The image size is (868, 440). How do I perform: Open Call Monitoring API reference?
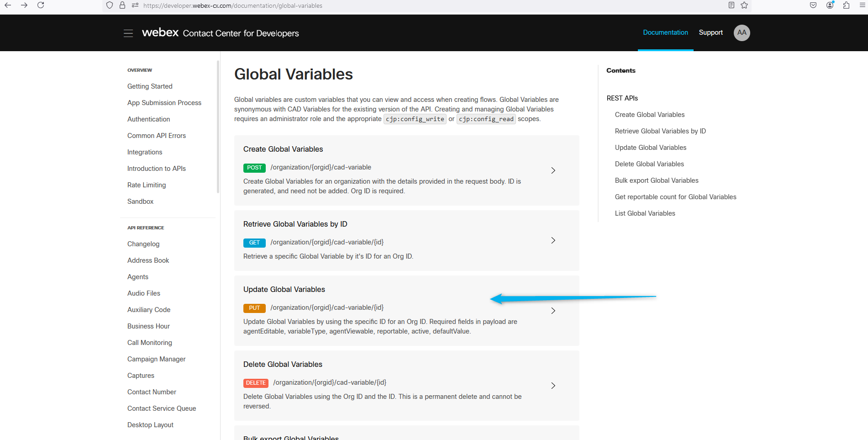(150, 343)
